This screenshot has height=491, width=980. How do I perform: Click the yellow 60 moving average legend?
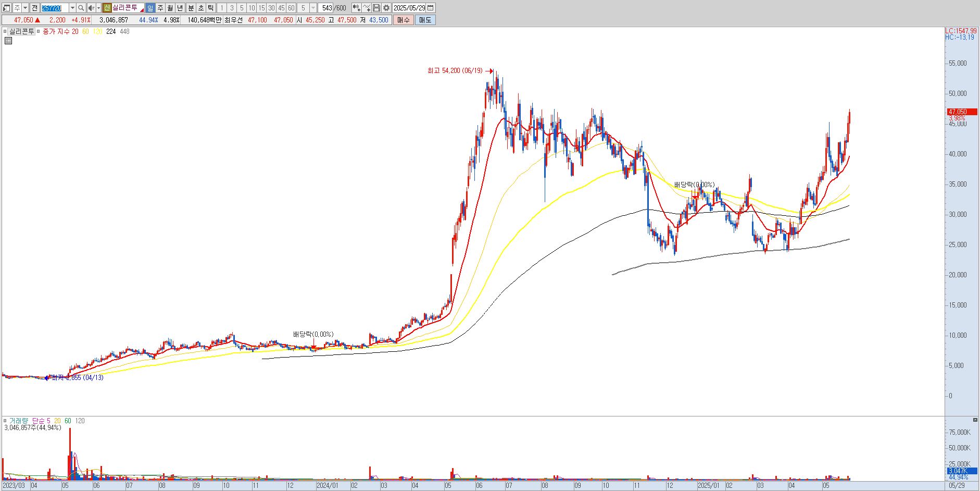[85, 31]
